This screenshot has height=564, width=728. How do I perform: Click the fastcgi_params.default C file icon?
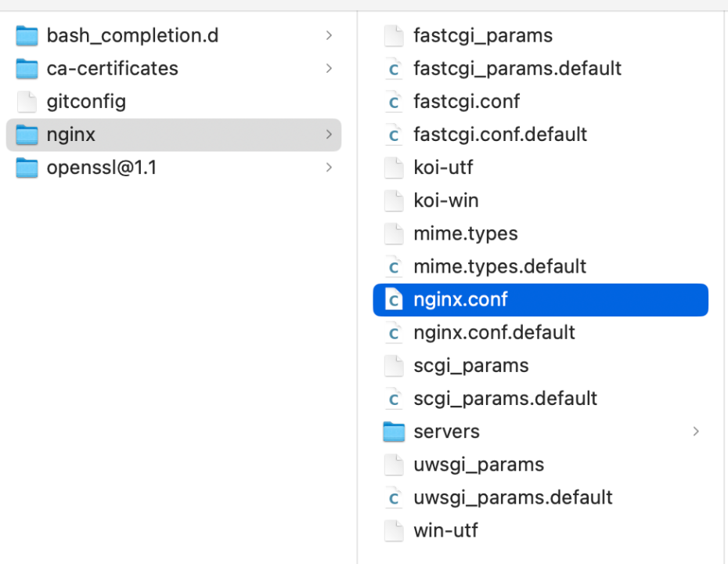pyautogui.click(x=394, y=69)
